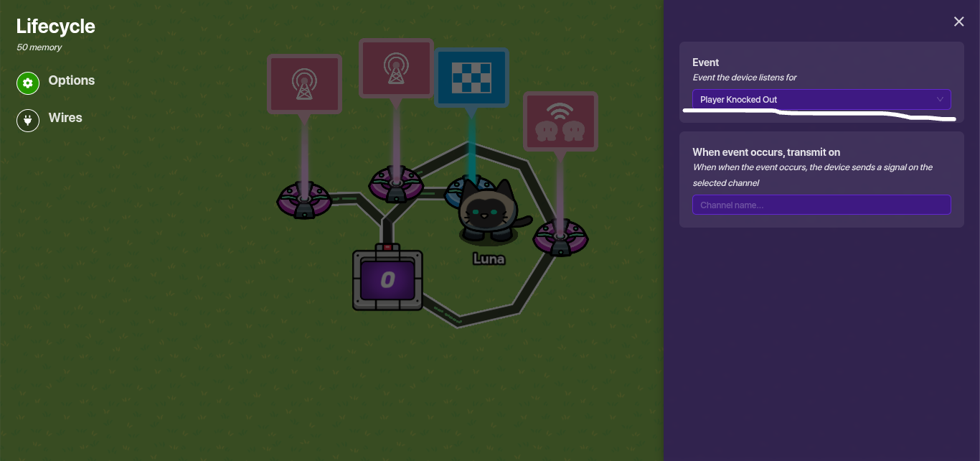The height and width of the screenshot is (461, 980).
Task: Click the Lifecycle device title
Action: [x=56, y=27]
